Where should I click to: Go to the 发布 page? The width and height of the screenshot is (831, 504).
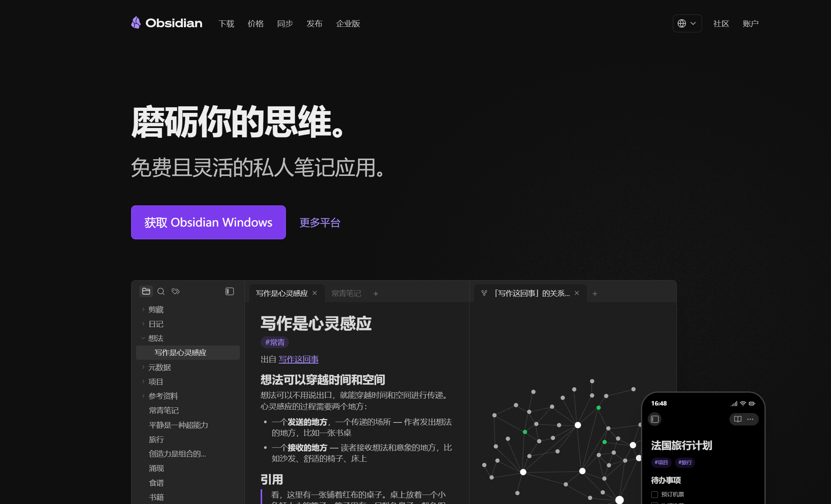pyautogui.click(x=314, y=23)
